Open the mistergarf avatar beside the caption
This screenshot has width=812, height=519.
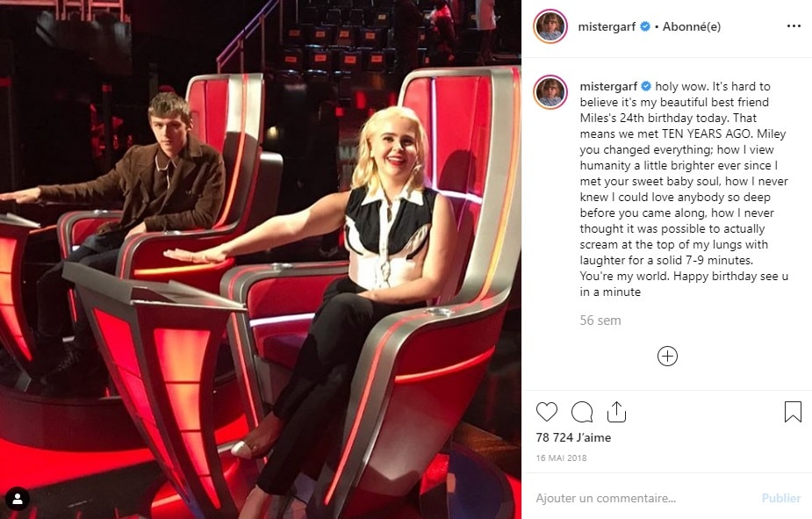pos(550,92)
